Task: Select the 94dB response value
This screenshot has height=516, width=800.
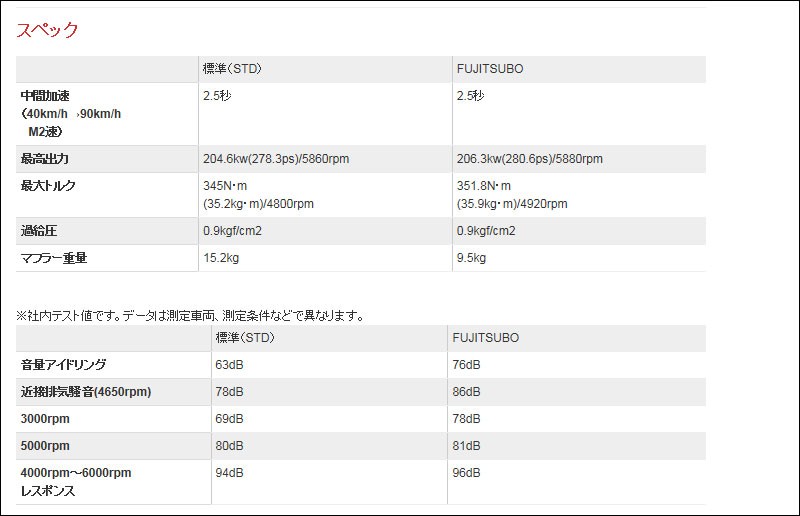Action: [229, 473]
